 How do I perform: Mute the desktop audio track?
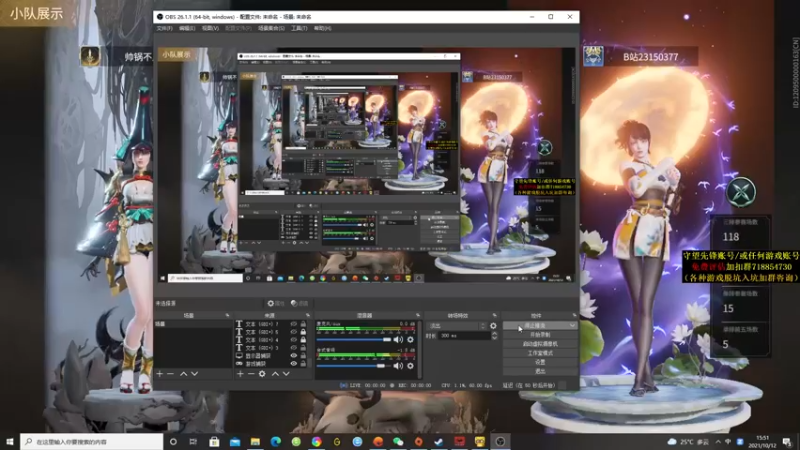(398, 366)
